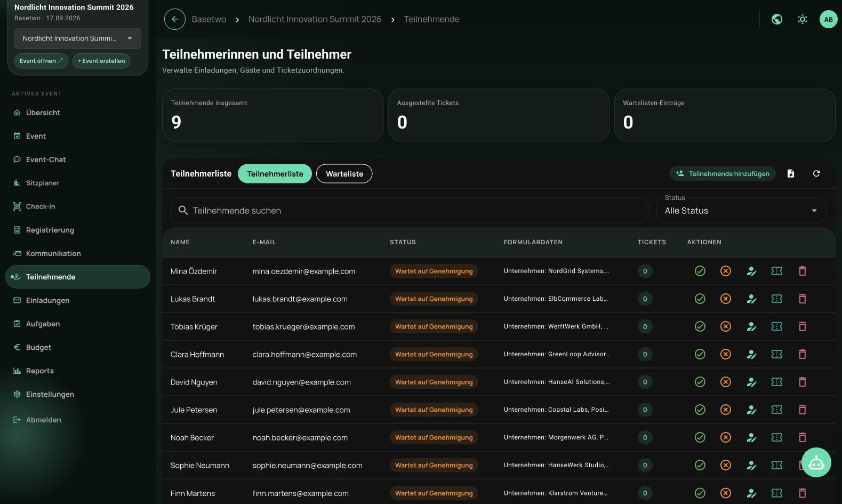Open Einstellungen in the sidebar

pyautogui.click(x=78, y=394)
